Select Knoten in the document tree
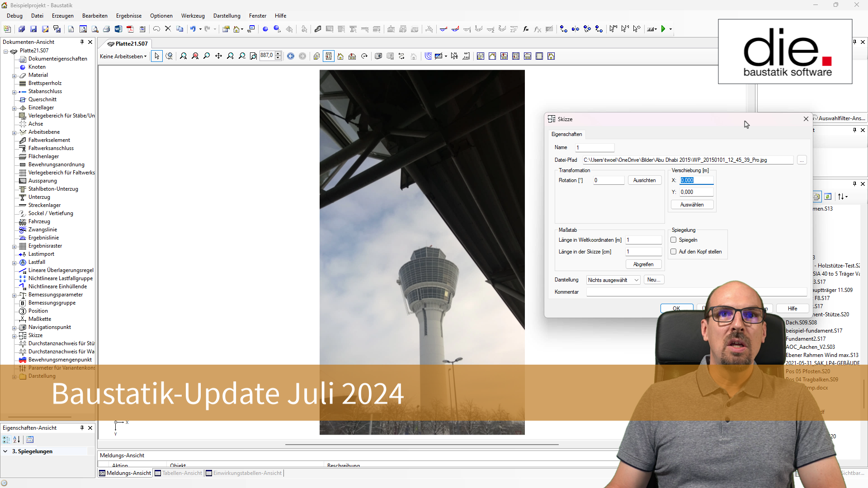Image resolution: width=868 pixels, height=488 pixels. point(37,67)
